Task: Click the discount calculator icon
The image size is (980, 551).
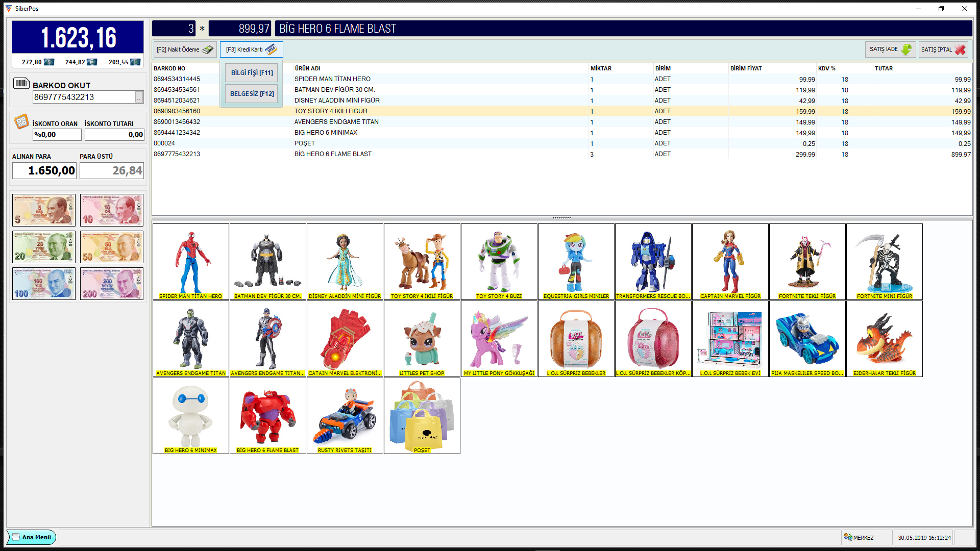Action: pos(21,121)
